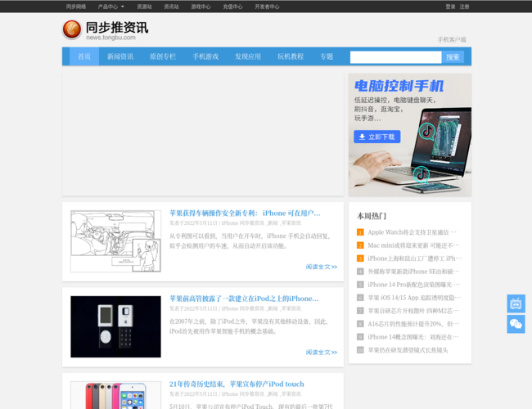Screen dimensions: 532x409
Task: Click the 搜索 search button
Action: point(453,57)
